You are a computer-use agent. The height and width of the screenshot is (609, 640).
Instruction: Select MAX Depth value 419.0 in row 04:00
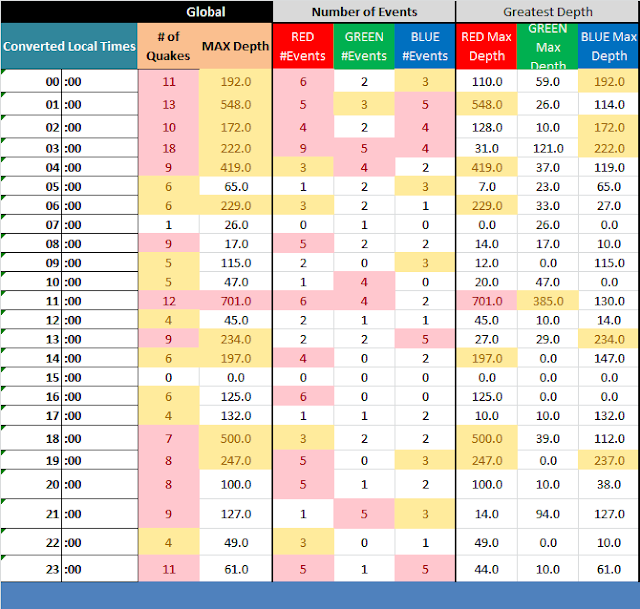pos(236,167)
